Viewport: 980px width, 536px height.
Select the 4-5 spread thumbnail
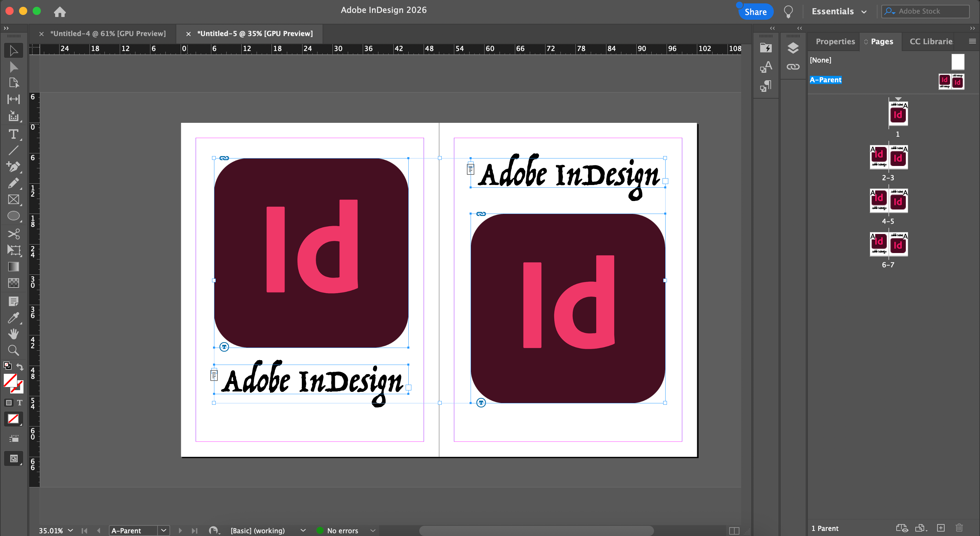888,200
